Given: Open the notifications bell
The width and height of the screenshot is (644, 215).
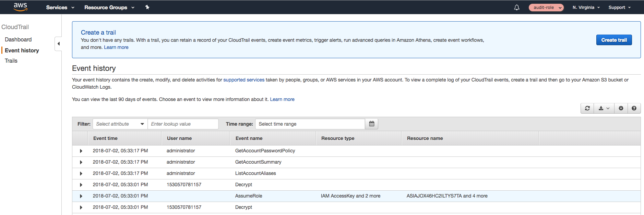Looking at the screenshot, I should coord(516,7).
